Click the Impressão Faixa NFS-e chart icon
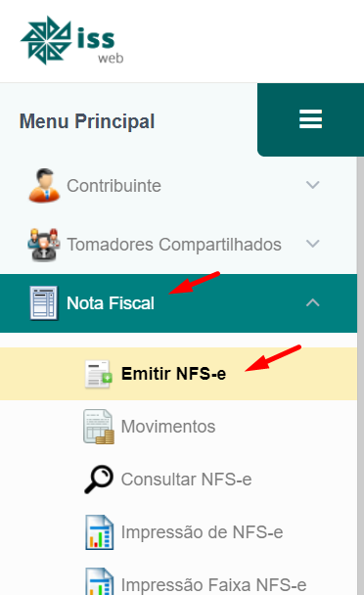364x595 pixels. pyautogui.click(x=99, y=581)
